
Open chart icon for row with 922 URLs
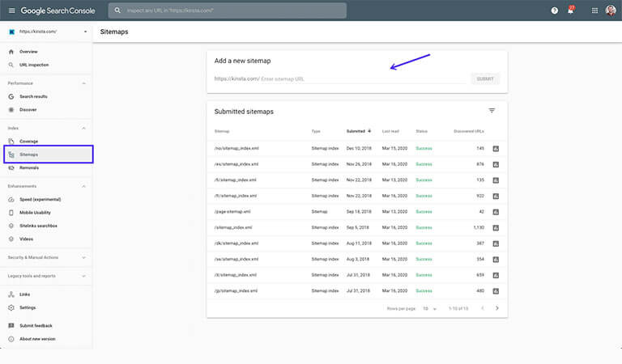(x=496, y=196)
